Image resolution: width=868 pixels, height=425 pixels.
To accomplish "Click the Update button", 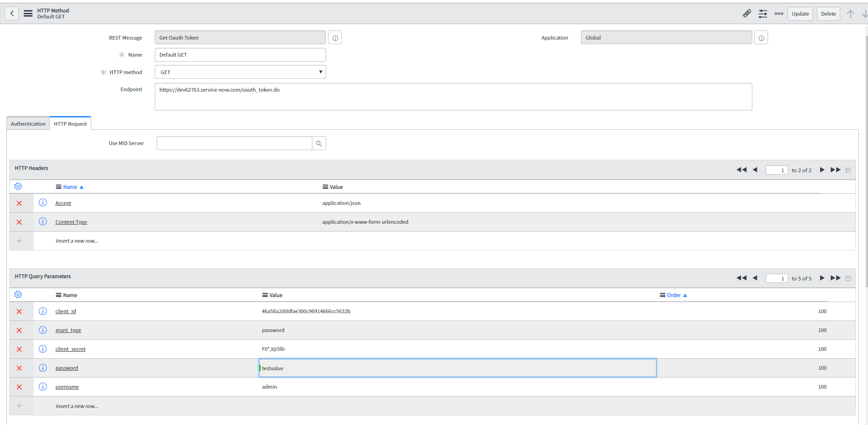I will pos(800,14).
